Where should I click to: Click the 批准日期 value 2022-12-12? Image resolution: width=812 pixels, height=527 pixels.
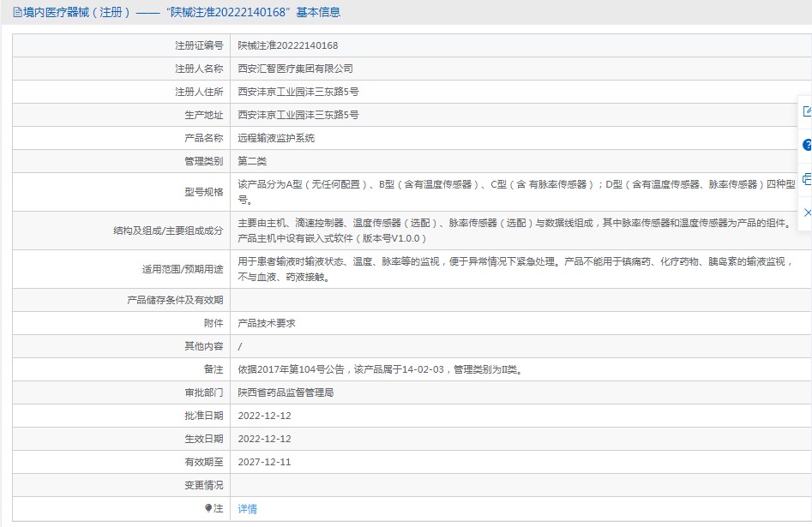[x=264, y=416]
